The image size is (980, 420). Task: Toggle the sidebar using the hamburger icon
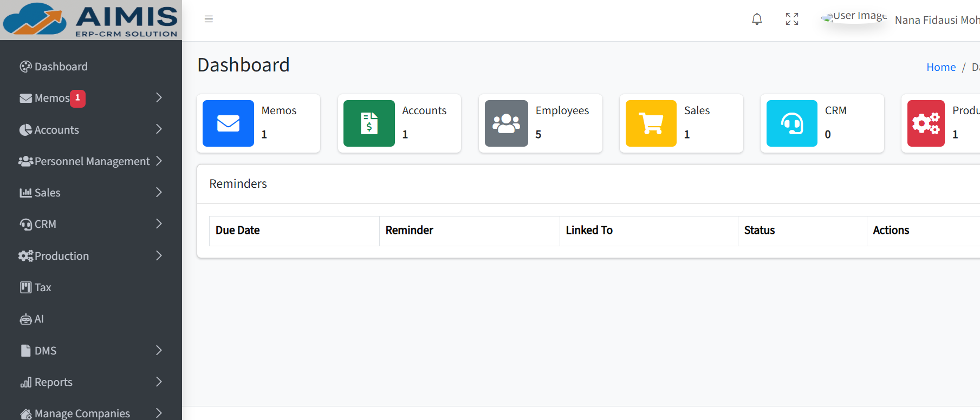(x=209, y=18)
